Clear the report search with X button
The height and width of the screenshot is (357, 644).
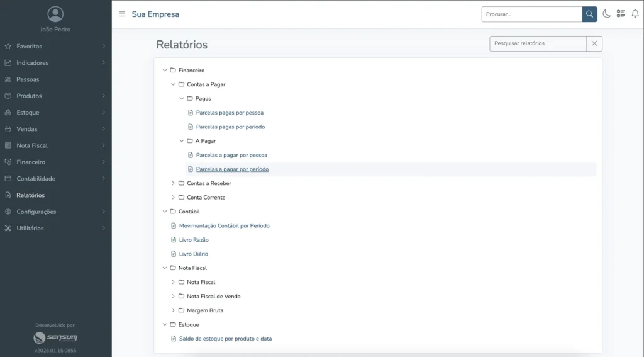click(x=594, y=43)
